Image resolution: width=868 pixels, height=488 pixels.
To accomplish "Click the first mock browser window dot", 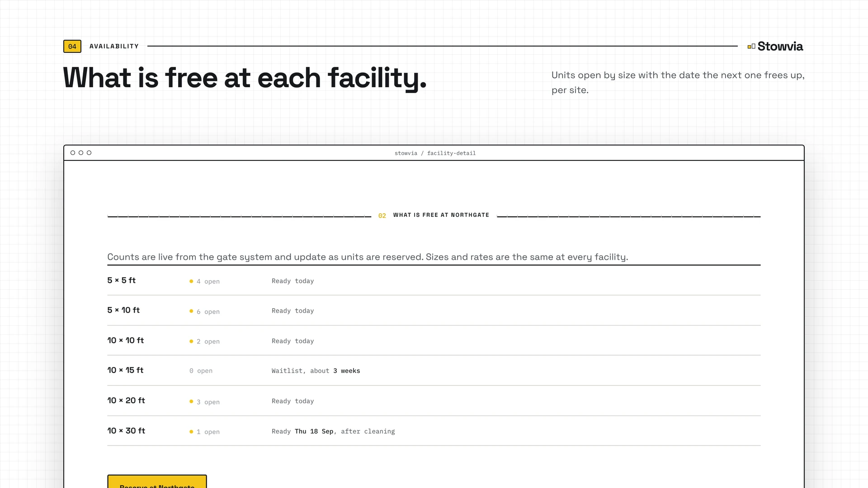I will [73, 153].
